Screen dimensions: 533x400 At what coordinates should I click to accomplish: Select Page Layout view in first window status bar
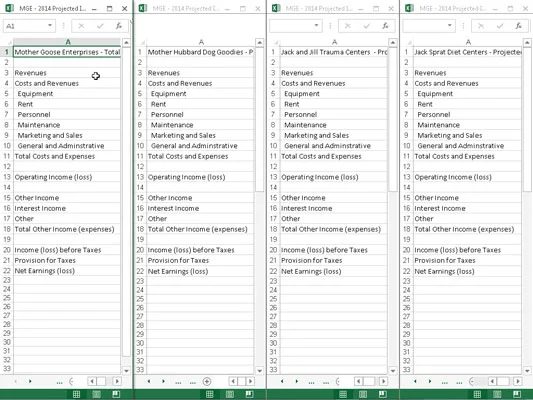pos(96,394)
